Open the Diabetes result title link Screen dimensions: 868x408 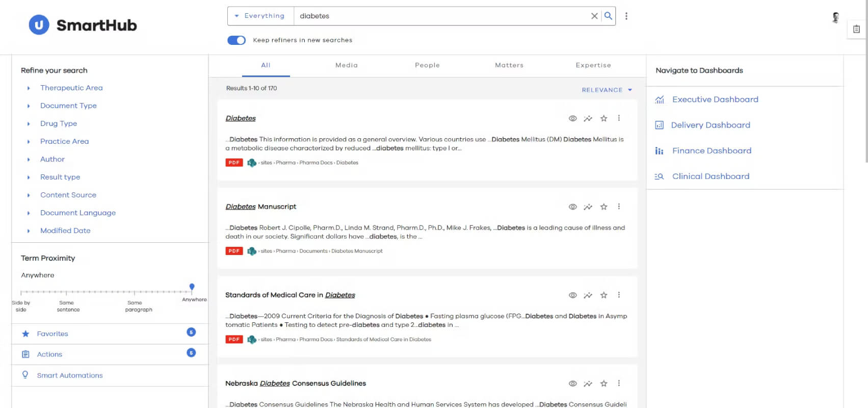241,118
